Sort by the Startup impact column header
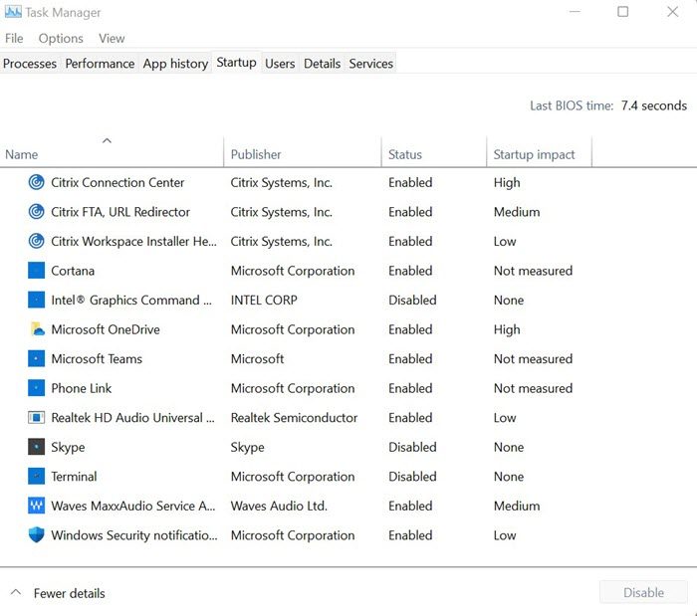The image size is (697, 616). [x=540, y=152]
